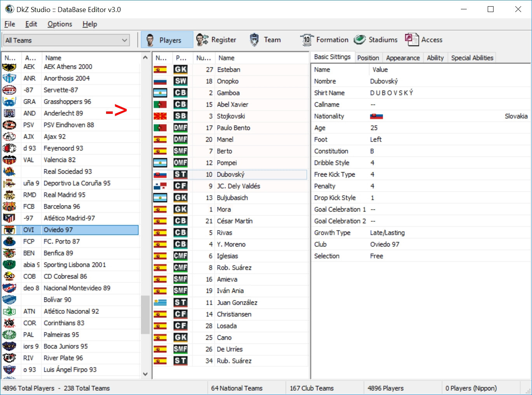Select Palmeiras 95 team
This screenshot has height=395, width=532.
[70, 335]
